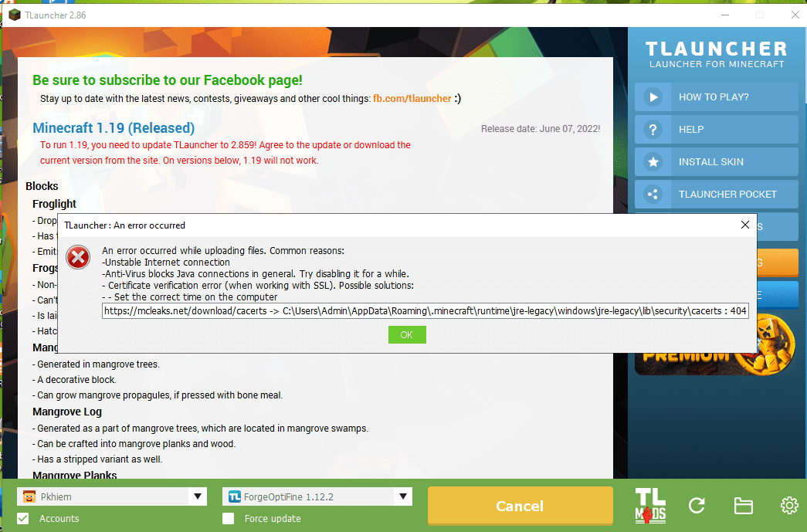807x532 pixels.
Task: Click the refresh arrow icon
Action: (x=697, y=506)
